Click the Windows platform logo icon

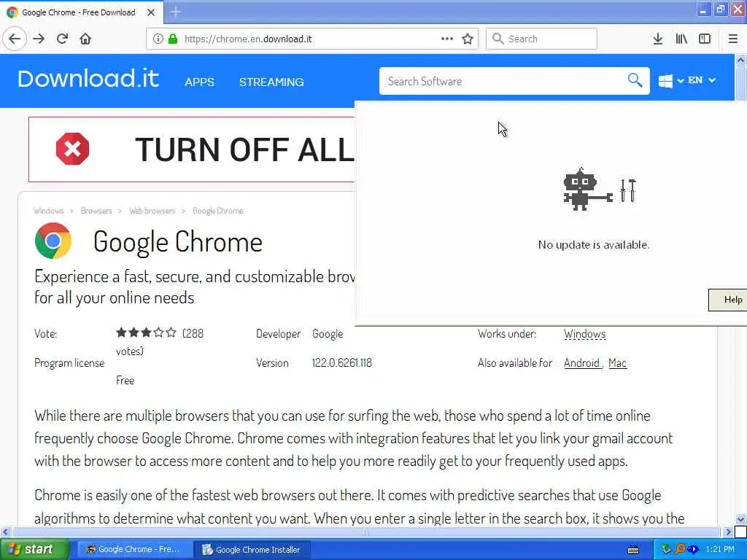click(665, 81)
